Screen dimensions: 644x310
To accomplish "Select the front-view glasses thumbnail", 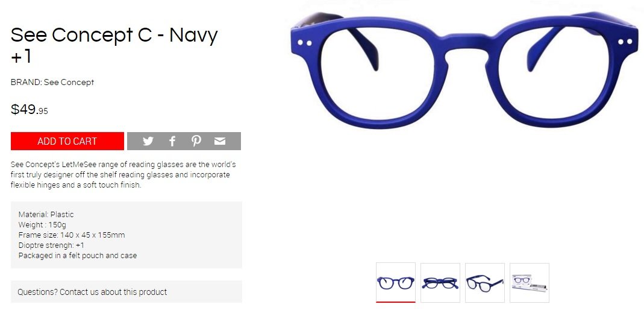I will 396,282.
